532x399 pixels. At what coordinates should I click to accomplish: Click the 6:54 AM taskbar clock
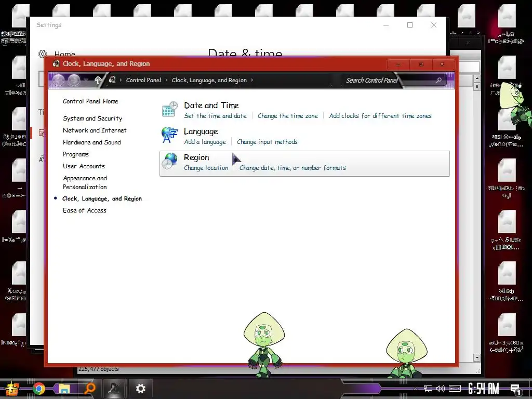click(484, 389)
